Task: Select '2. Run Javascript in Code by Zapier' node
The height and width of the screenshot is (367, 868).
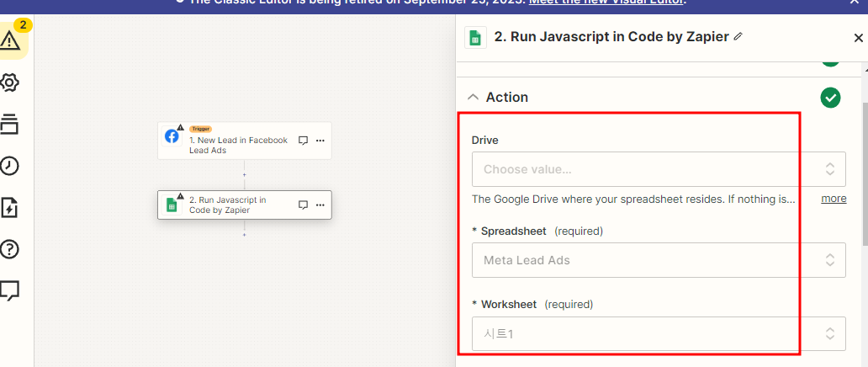Action: [244, 205]
